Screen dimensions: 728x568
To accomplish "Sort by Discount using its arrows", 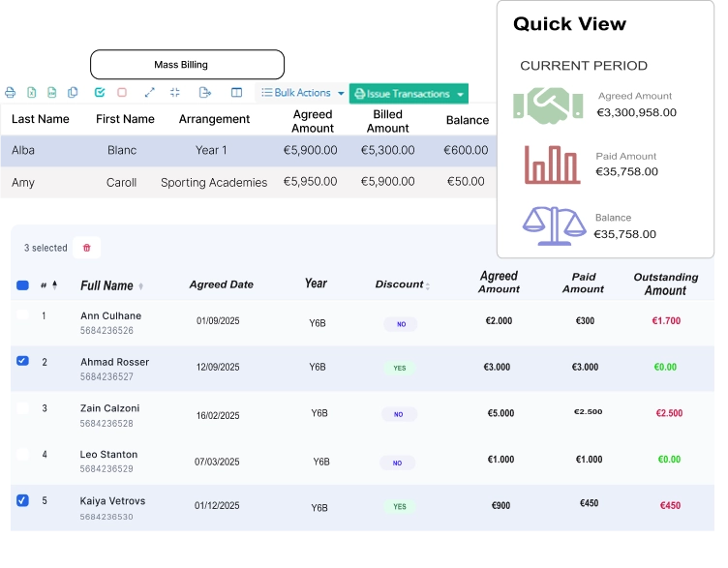I will tap(428, 286).
